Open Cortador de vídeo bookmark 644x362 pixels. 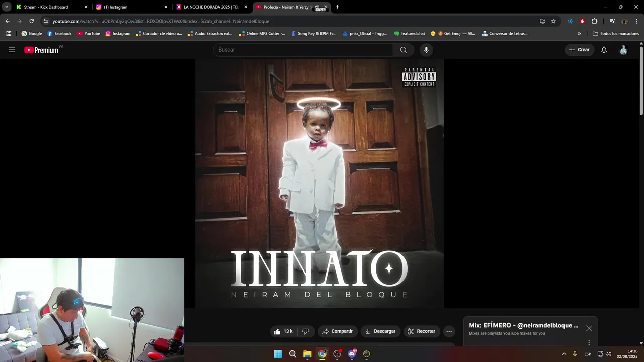point(159,34)
